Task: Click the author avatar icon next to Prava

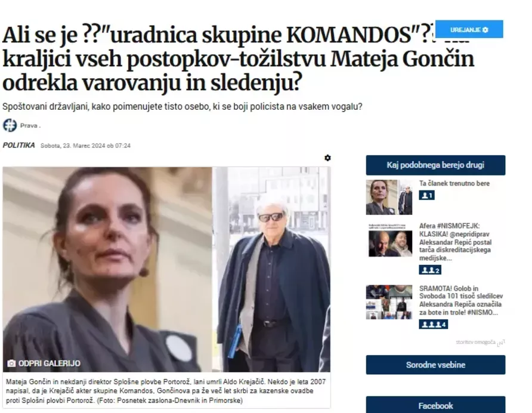Action: coord(10,125)
